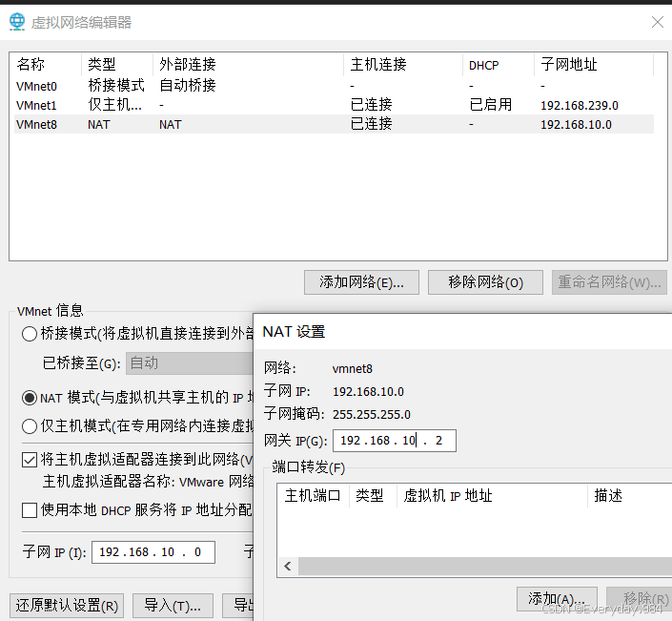Click the 子网 IP (I) input field
Viewport: 672px width, 621px height.
(x=153, y=552)
